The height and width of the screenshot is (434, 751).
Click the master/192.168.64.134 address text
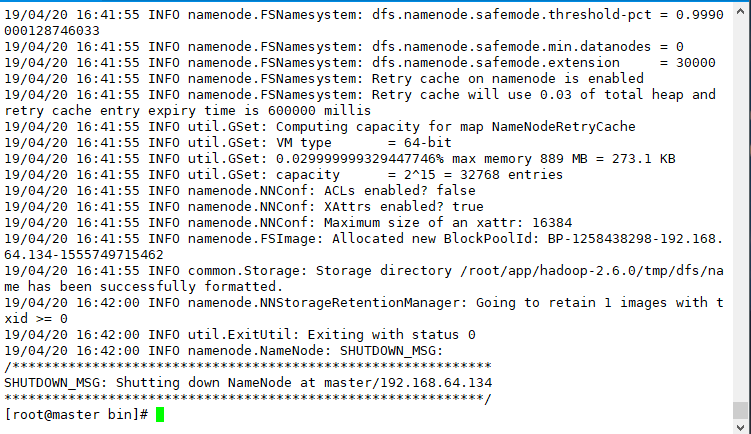pyautogui.click(x=408, y=382)
